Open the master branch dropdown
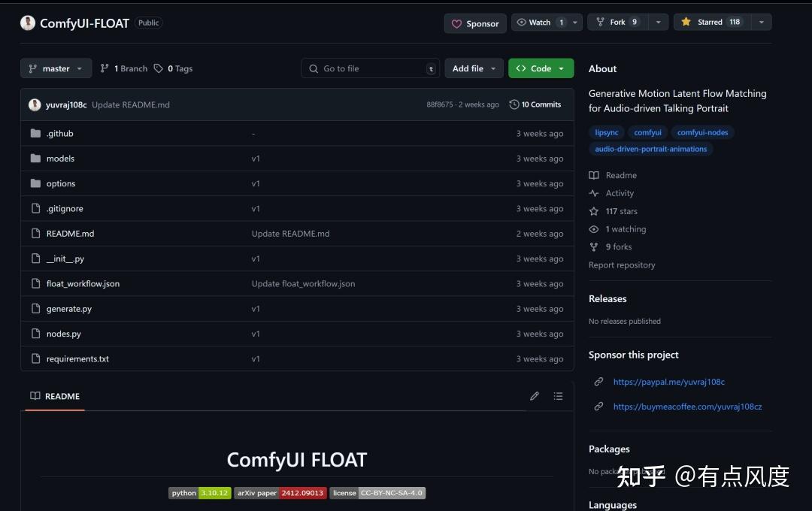Image resolution: width=812 pixels, height=511 pixels. click(x=56, y=68)
